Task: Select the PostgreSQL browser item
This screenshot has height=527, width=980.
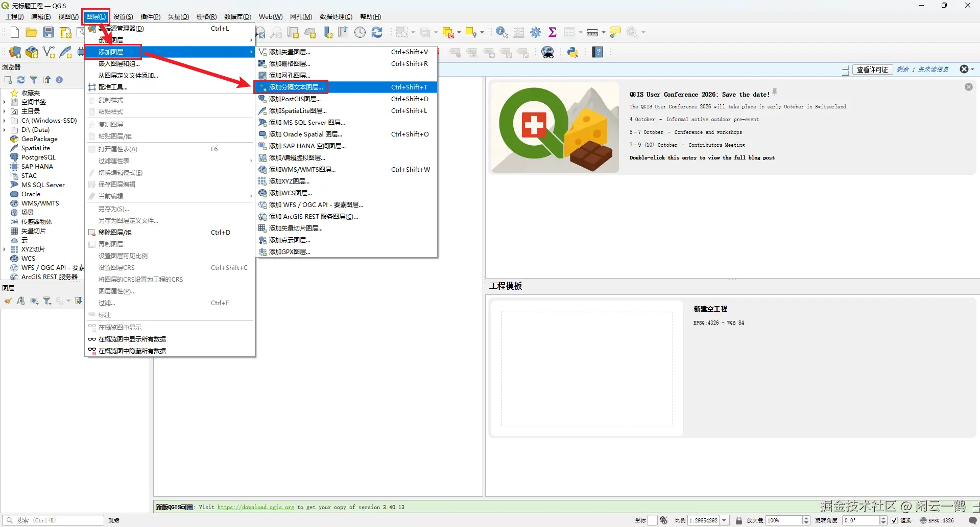Action: pyautogui.click(x=38, y=157)
